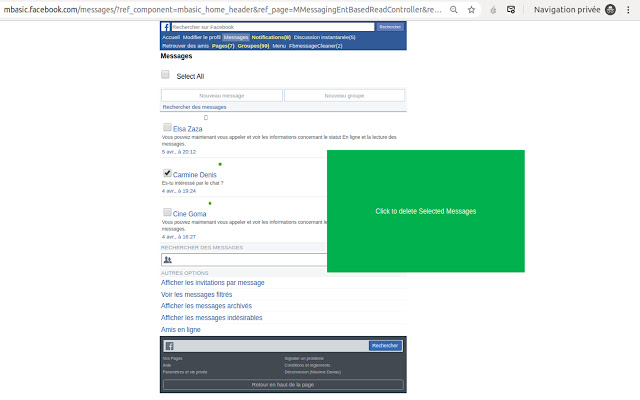Screen dimensions: 640x400
Task: Open Afficher les invitations par message
Action: [213, 282]
